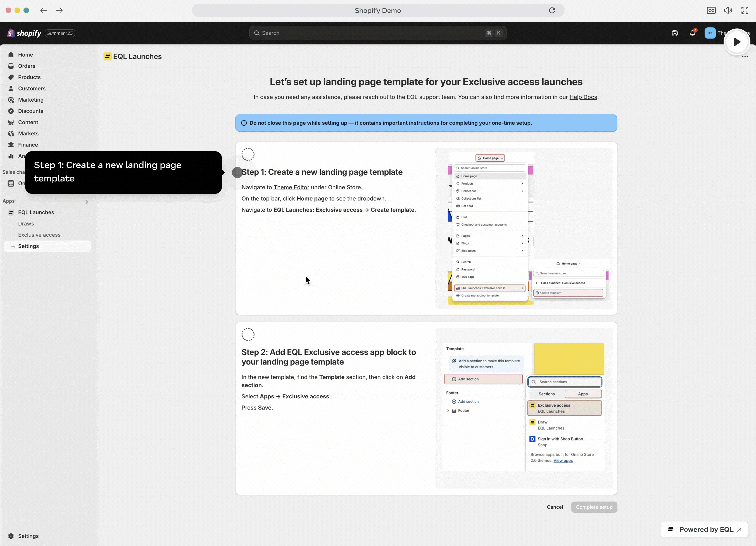This screenshot has width=756, height=546.
Task: Click the Step 2 illustration image
Action: tap(524, 408)
